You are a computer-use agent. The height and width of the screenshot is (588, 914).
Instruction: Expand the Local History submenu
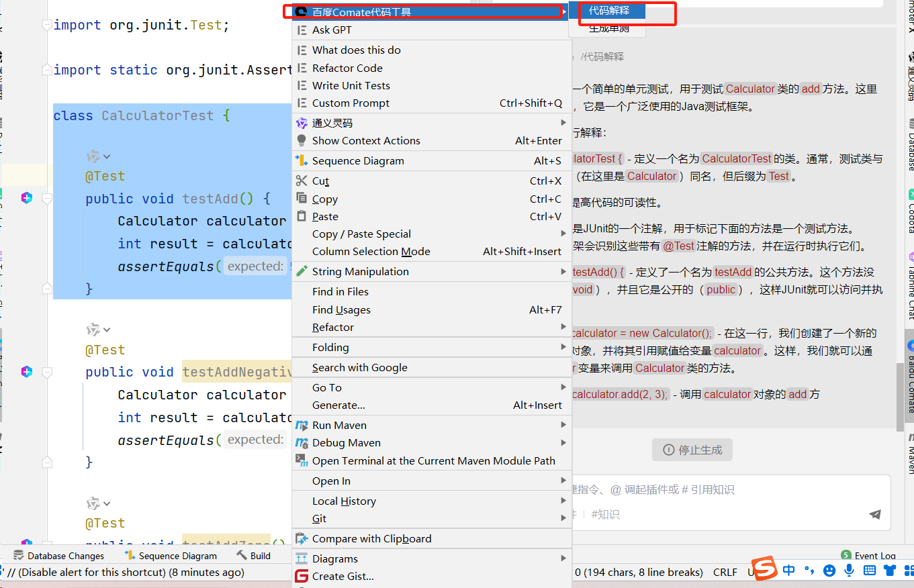pyautogui.click(x=432, y=501)
